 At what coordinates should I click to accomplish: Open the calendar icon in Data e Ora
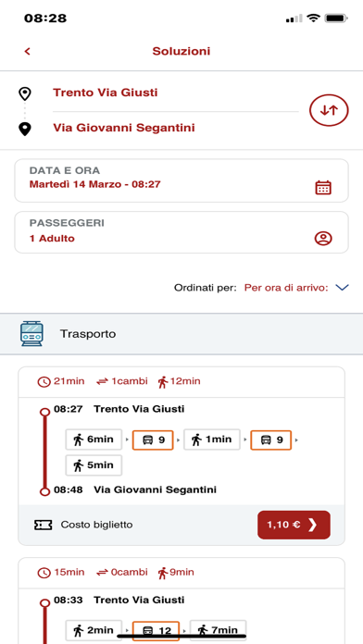pos(323,187)
